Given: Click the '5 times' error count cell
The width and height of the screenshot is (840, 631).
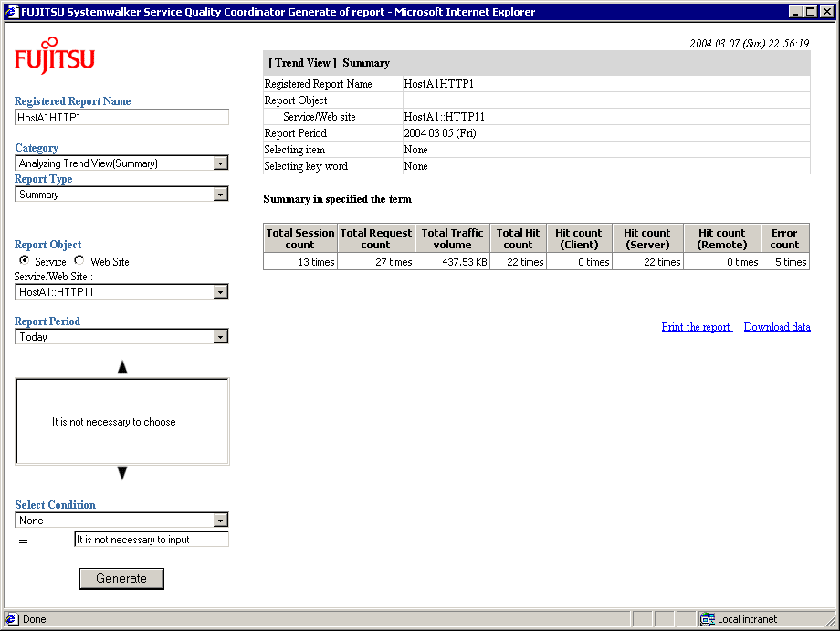Looking at the screenshot, I should click(785, 261).
